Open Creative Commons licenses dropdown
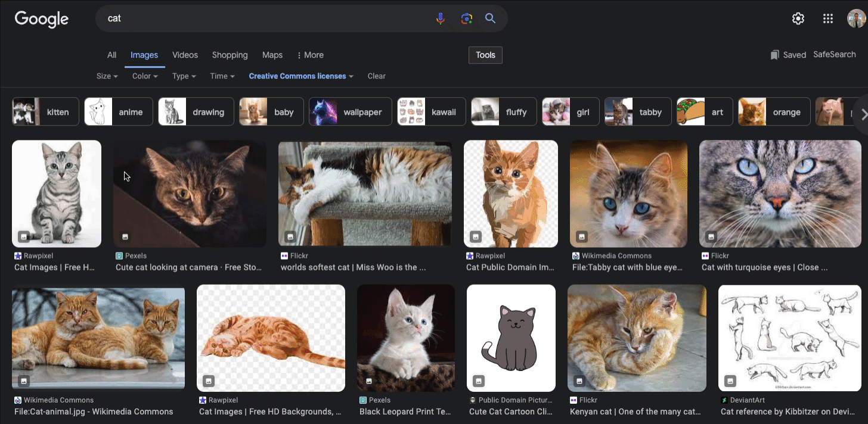Image resolution: width=868 pixels, height=424 pixels. (x=301, y=76)
